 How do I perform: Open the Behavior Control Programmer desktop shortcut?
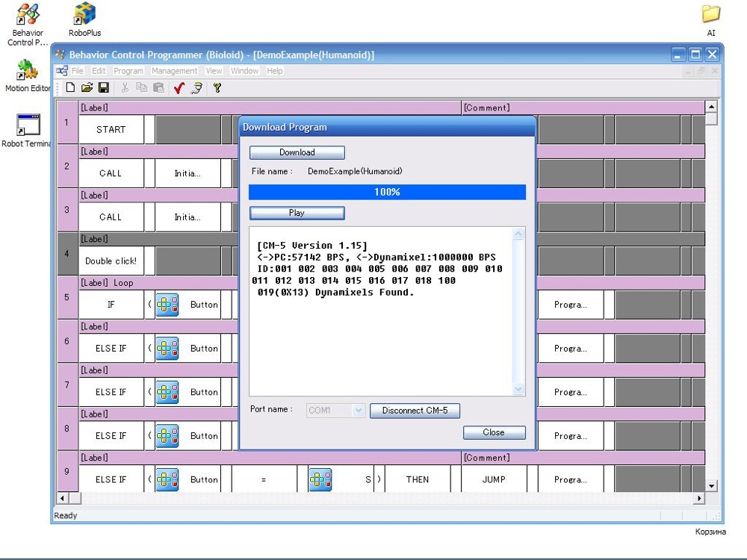pyautogui.click(x=28, y=25)
